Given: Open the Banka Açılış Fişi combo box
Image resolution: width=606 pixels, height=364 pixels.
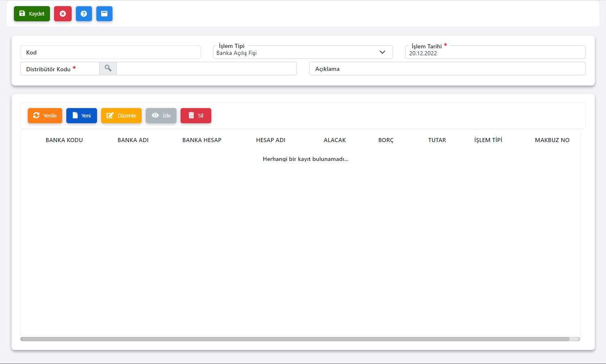Looking at the screenshot, I should tap(295, 53).
